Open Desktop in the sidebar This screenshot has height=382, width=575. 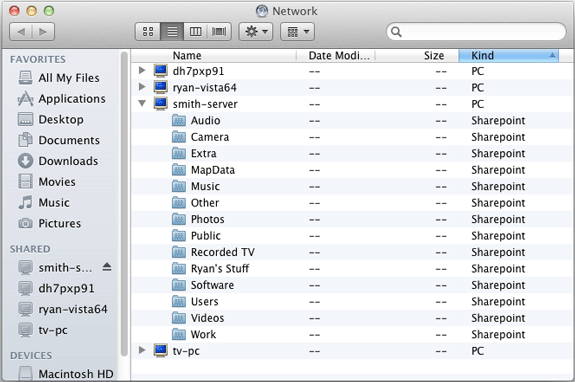[51, 120]
